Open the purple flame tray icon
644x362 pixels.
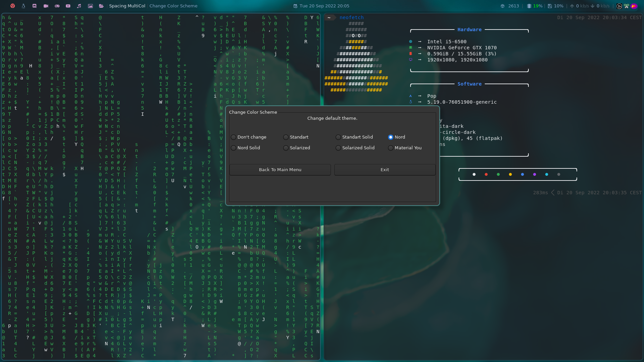pos(634,6)
